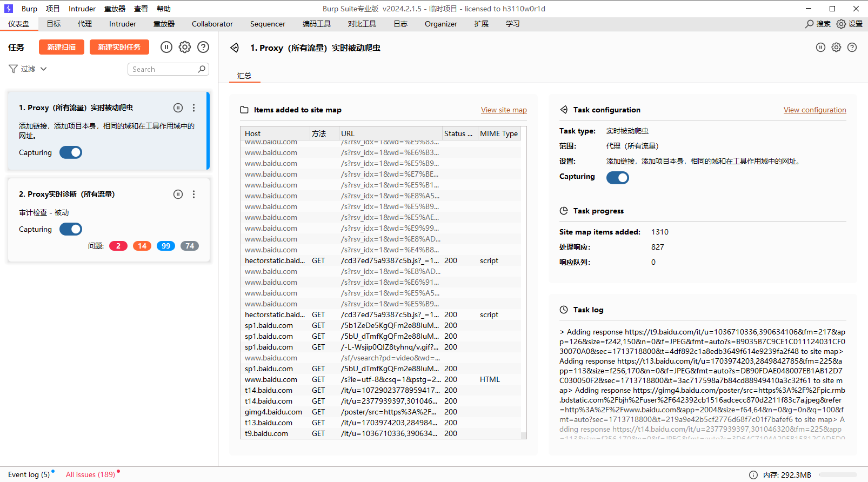This screenshot has height=482, width=868.
Task: Select the 汇总 summary tab
Action: (x=244, y=76)
